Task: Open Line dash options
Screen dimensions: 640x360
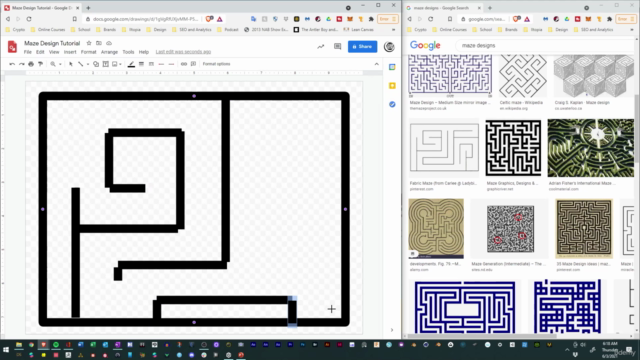Action: coord(151,64)
